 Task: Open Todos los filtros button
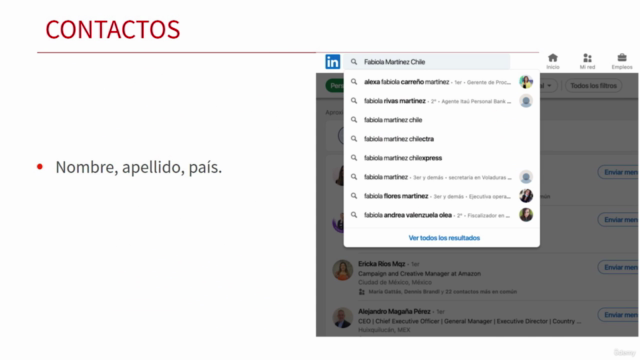[593, 86]
